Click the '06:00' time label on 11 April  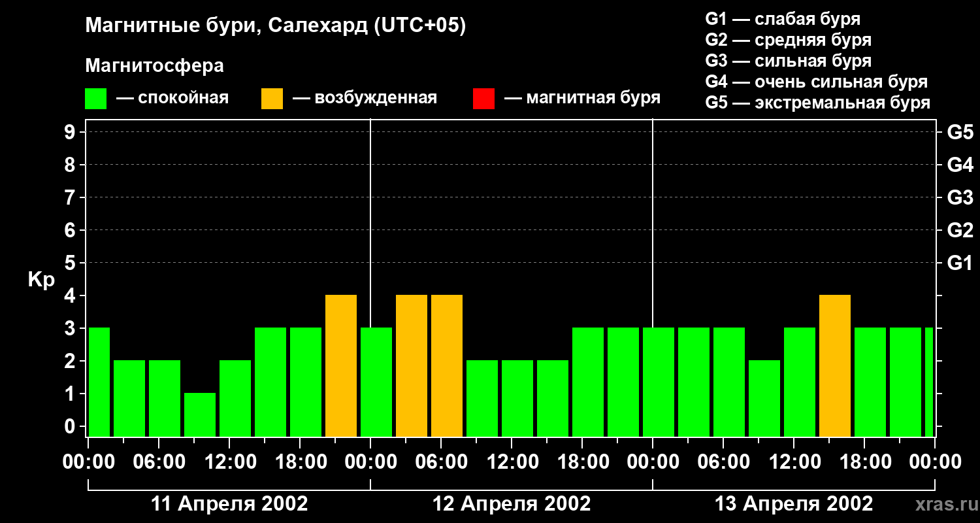(x=159, y=462)
